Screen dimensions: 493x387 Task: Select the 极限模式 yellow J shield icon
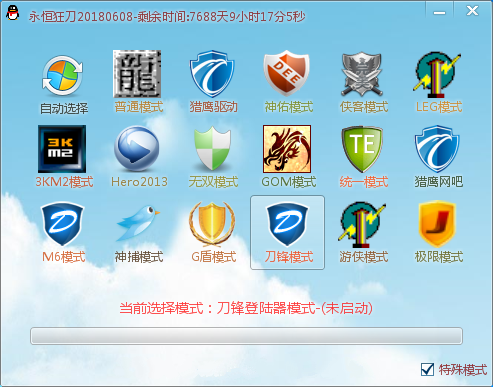(x=437, y=224)
